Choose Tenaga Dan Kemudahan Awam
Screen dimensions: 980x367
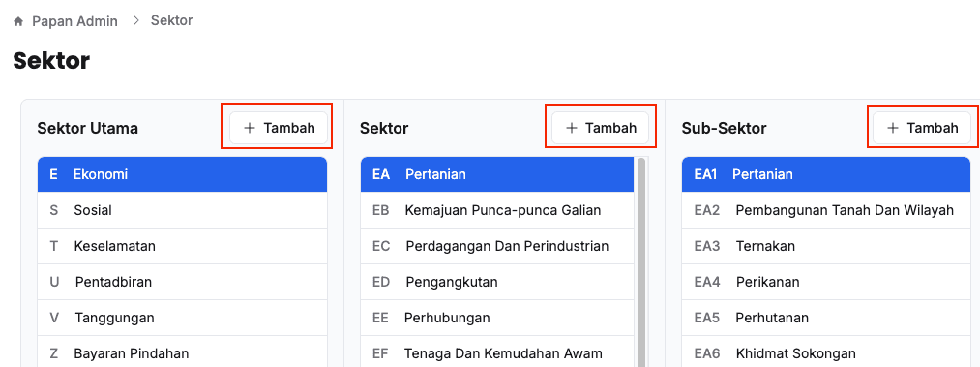coord(497,353)
